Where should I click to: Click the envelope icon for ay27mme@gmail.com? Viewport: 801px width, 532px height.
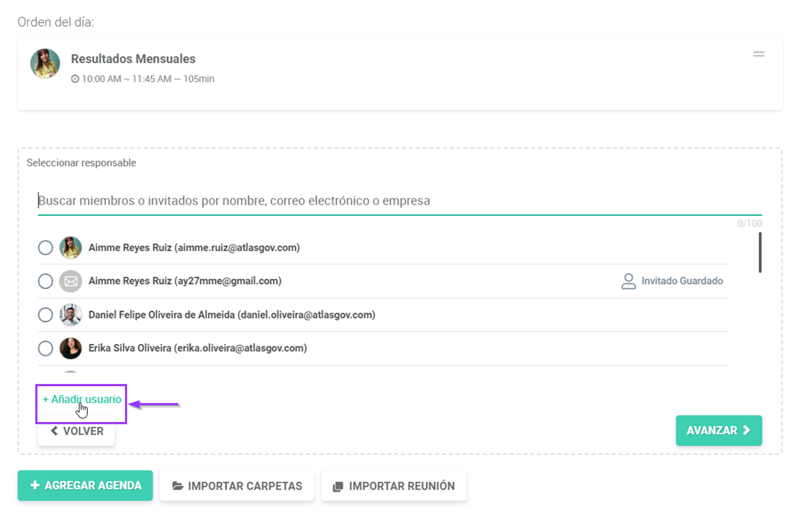[x=71, y=282]
